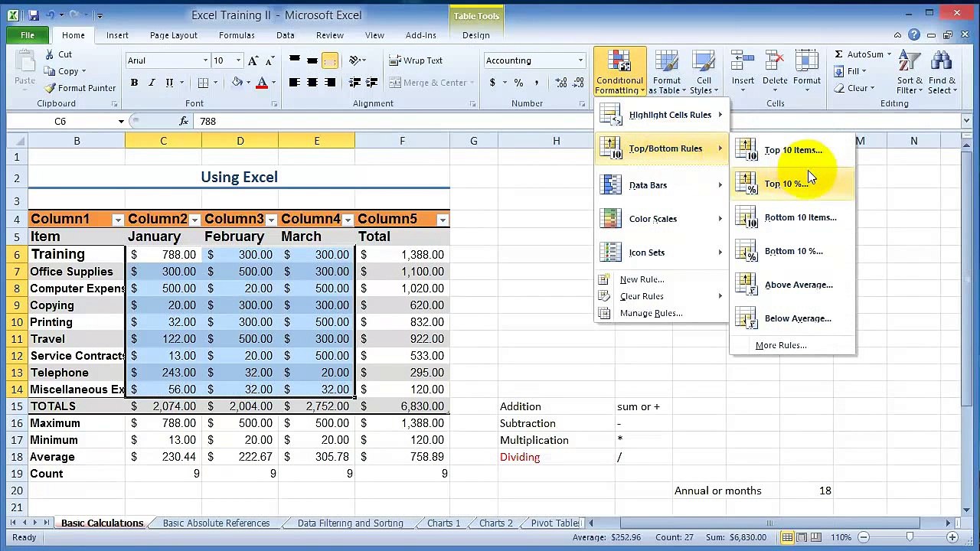Open number format dropdown showing Accounting
The height and width of the screenshot is (551, 980).
[580, 60]
